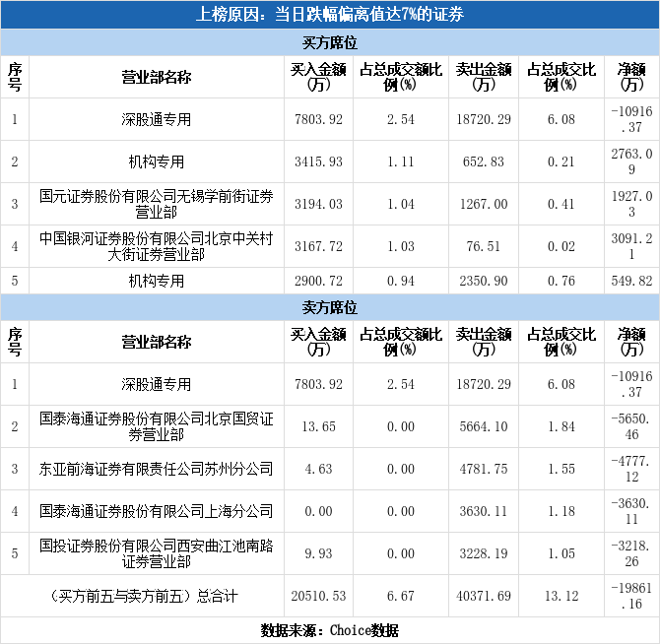Select net amount -3630.11

point(631,511)
